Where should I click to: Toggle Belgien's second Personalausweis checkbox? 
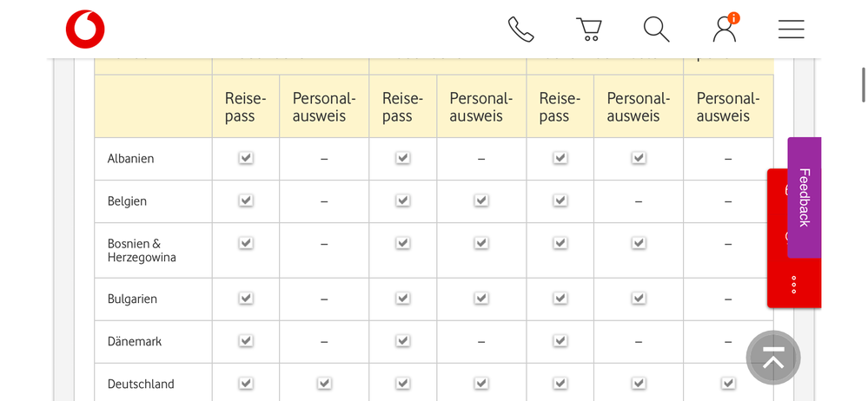click(x=481, y=200)
